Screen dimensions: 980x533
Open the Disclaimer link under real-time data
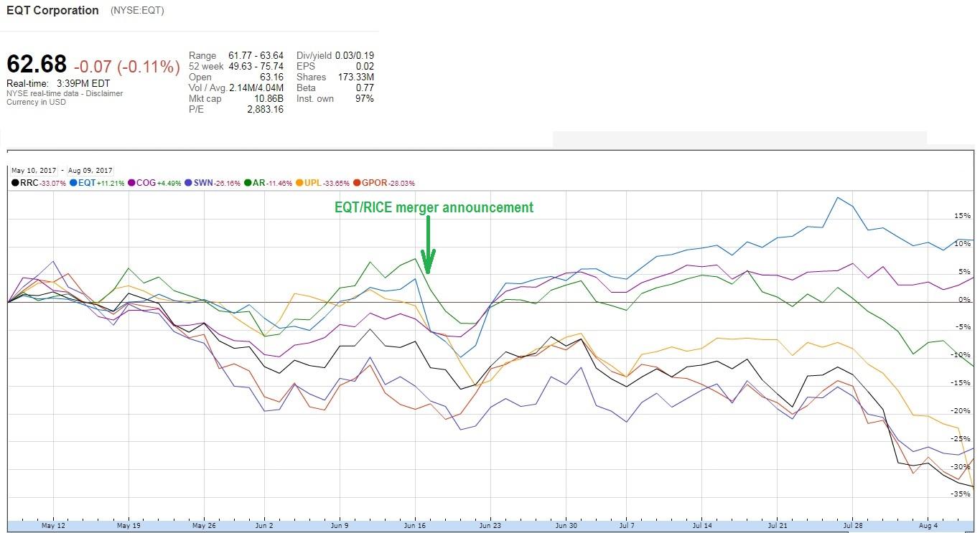pos(106,93)
